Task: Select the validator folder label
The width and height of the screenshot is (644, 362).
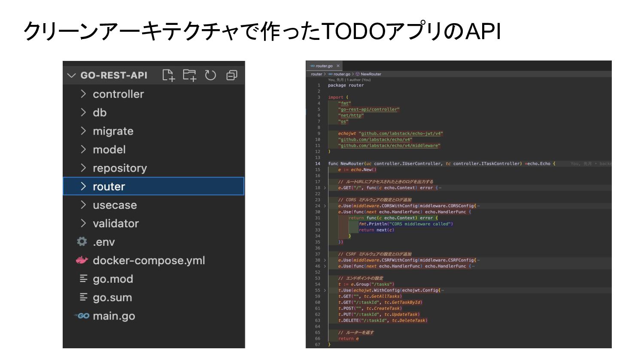Action: point(116,223)
